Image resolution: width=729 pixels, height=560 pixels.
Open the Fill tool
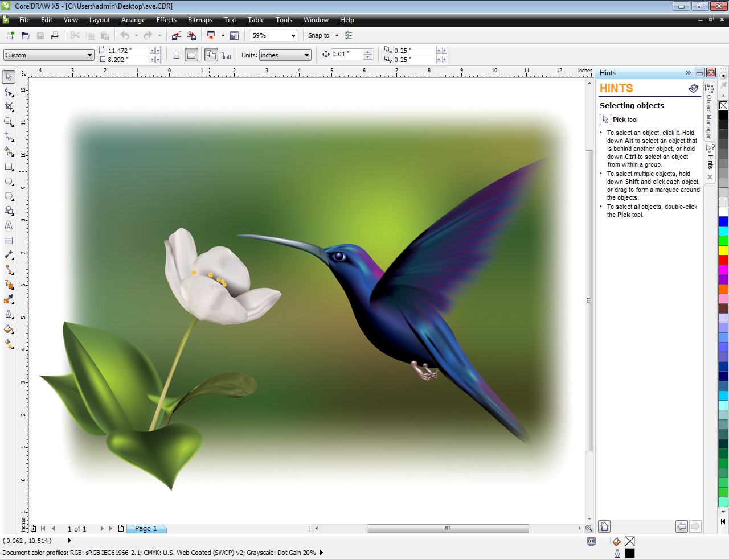tap(8, 330)
